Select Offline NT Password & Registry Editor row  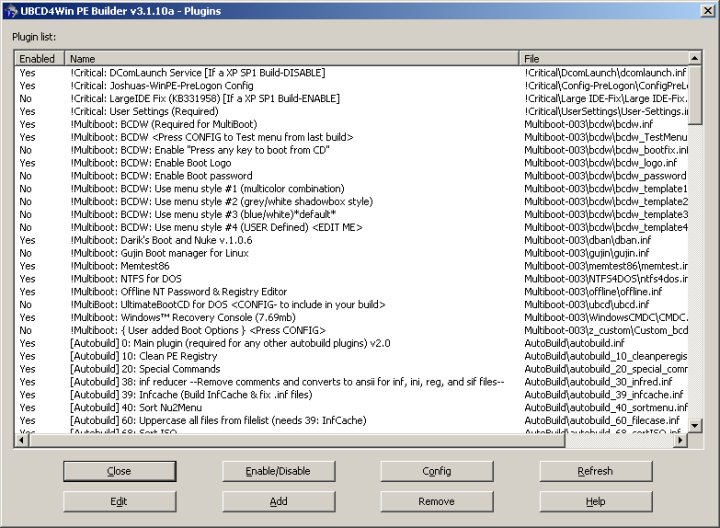pyautogui.click(x=351, y=291)
